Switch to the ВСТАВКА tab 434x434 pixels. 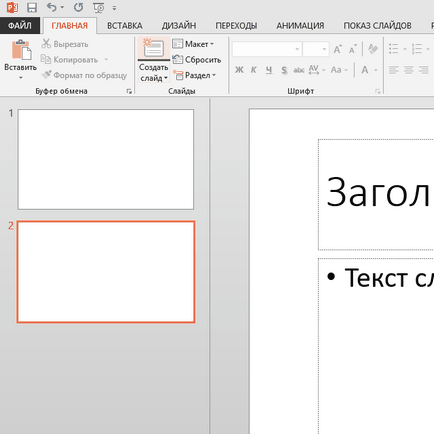tap(125, 26)
